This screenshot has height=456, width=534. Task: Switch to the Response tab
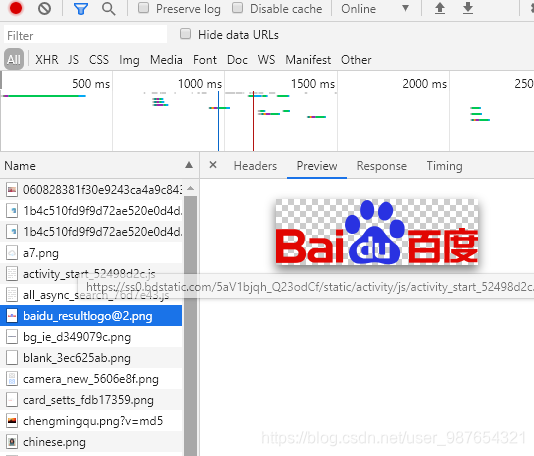(381, 166)
